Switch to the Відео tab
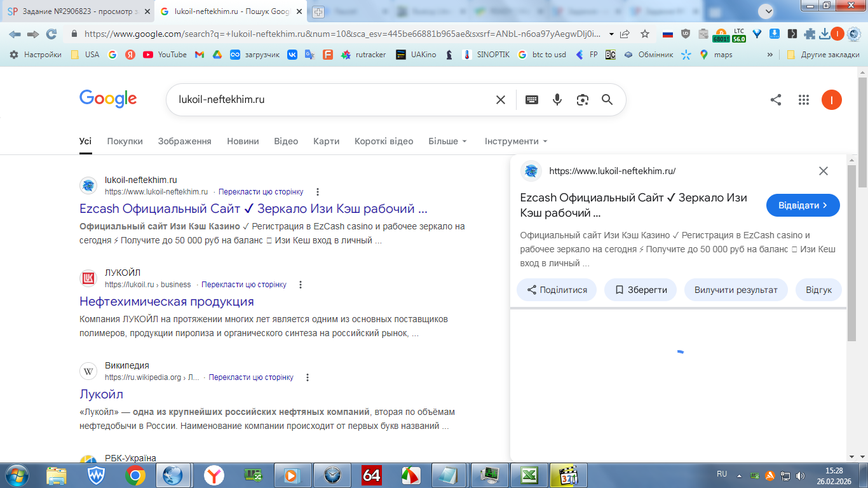 coord(286,141)
